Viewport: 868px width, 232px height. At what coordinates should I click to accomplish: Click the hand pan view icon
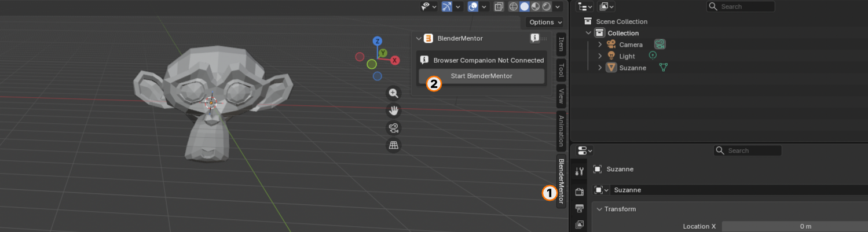pyautogui.click(x=394, y=111)
